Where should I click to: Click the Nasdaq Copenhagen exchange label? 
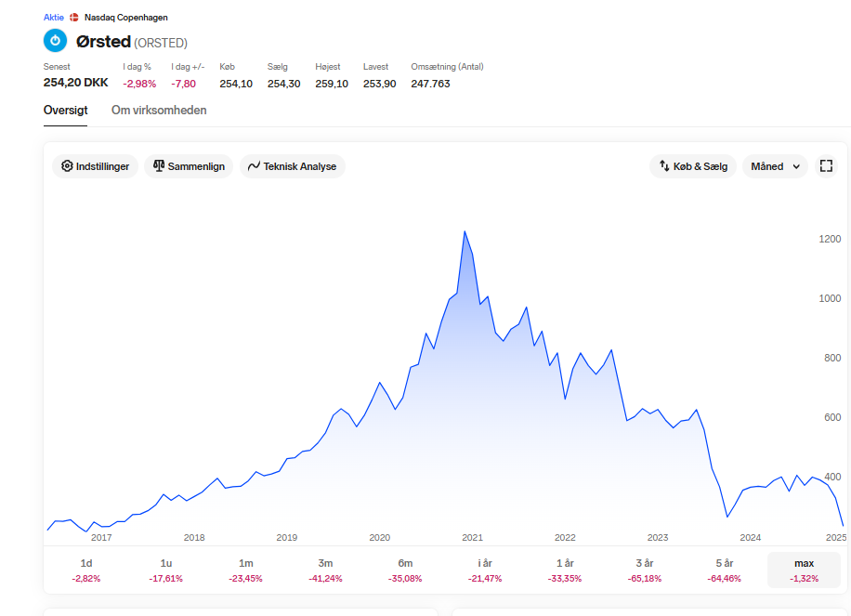[x=126, y=18]
